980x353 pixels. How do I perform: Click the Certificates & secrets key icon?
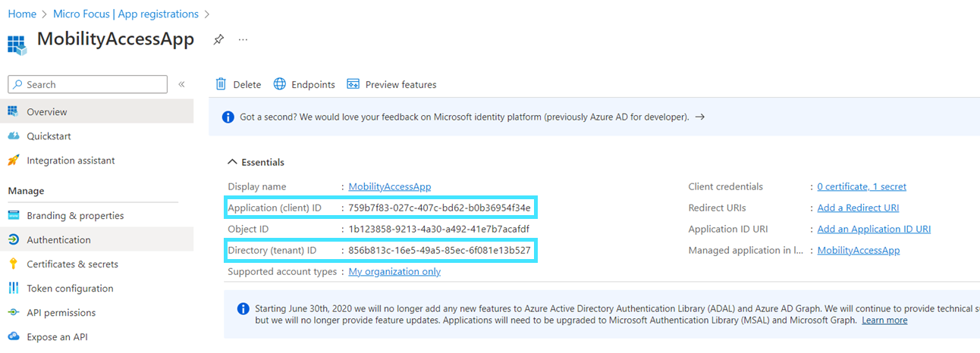pyautogui.click(x=13, y=264)
